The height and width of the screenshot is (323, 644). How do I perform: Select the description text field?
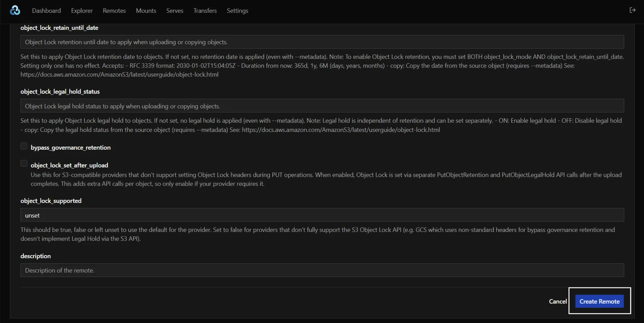click(322, 270)
